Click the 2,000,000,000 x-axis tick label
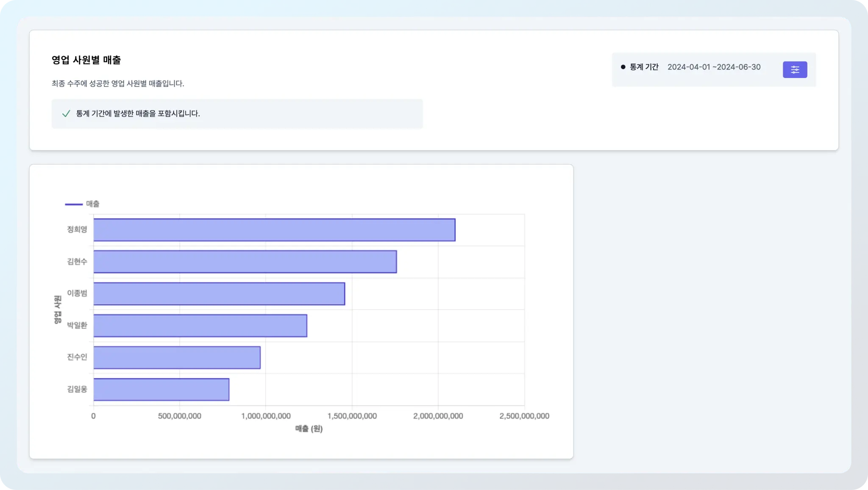The width and height of the screenshot is (868, 490). [438, 416]
